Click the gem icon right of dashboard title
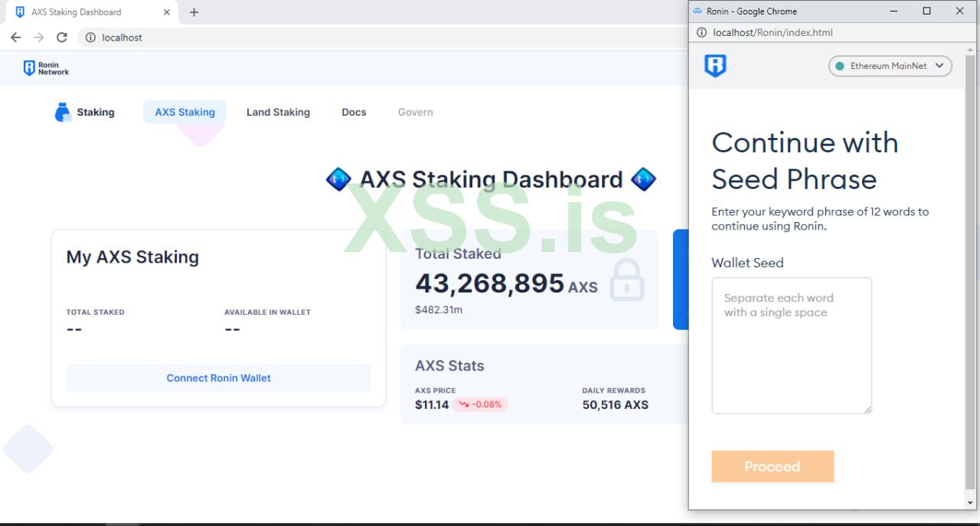Screen dimensions: 980x526 pyautogui.click(x=643, y=180)
